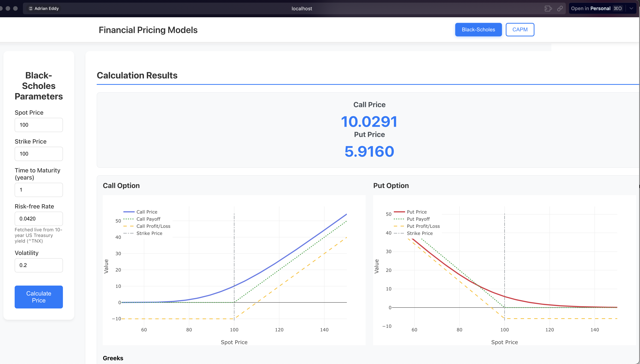
Task: Click the Spot Price input field
Action: (38, 125)
